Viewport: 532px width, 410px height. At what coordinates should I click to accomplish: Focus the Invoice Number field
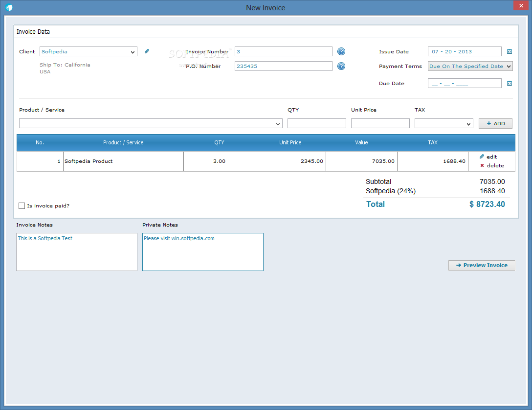click(283, 51)
